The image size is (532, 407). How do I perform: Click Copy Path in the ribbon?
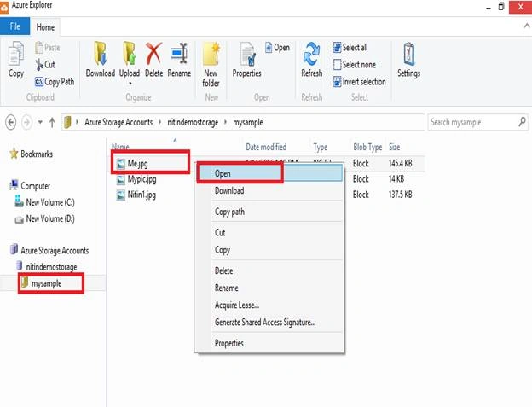pyautogui.click(x=55, y=82)
